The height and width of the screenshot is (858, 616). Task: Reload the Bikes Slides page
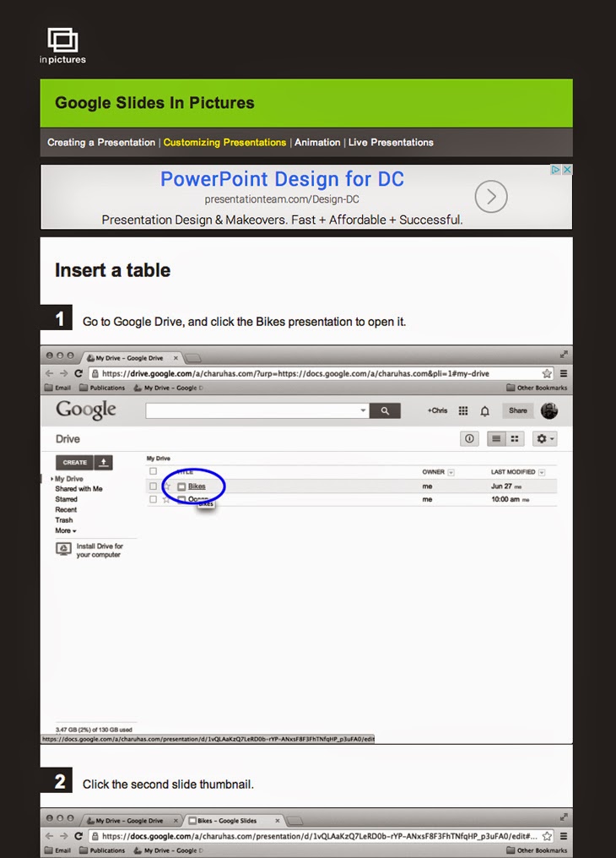point(78,836)
